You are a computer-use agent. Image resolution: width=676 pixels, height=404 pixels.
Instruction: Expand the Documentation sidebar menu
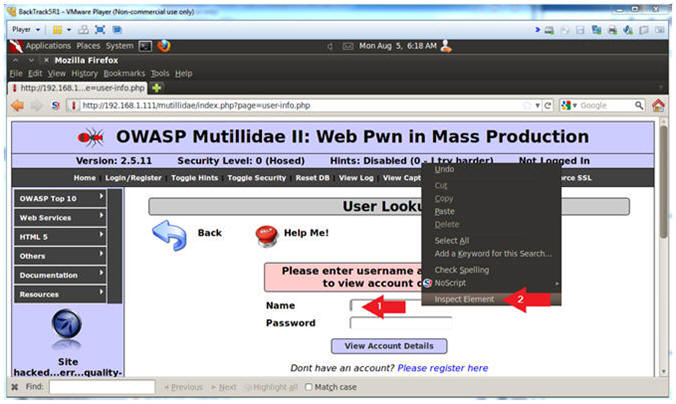pos(60,275)
